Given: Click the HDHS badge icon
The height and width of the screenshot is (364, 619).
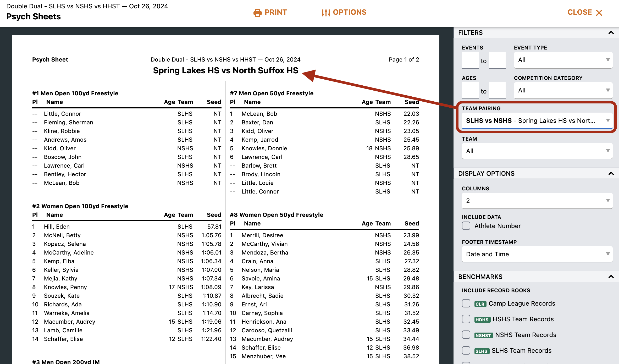Looking at the screenshot, I should pyautogui.click(x=482, y=319).
